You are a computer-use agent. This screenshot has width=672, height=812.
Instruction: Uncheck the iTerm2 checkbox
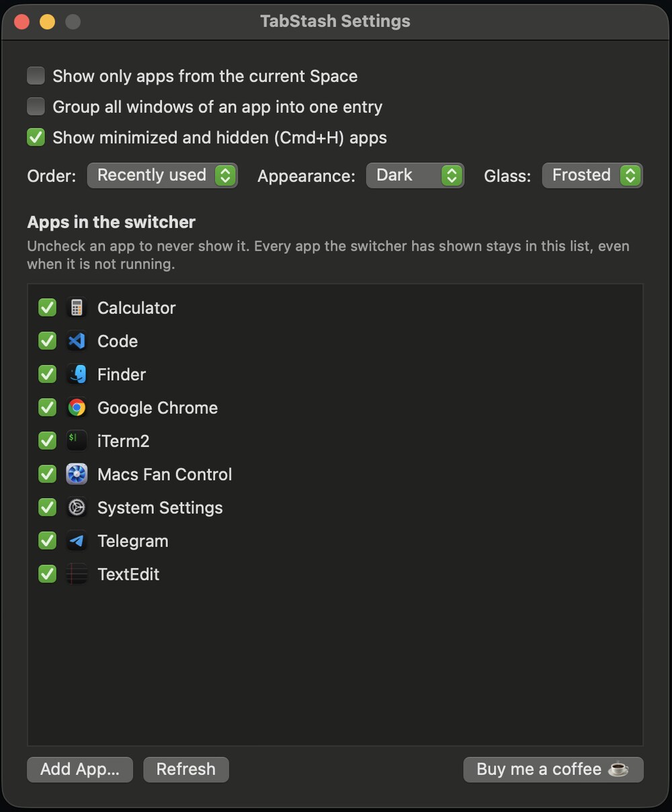(x=47, y=441)
